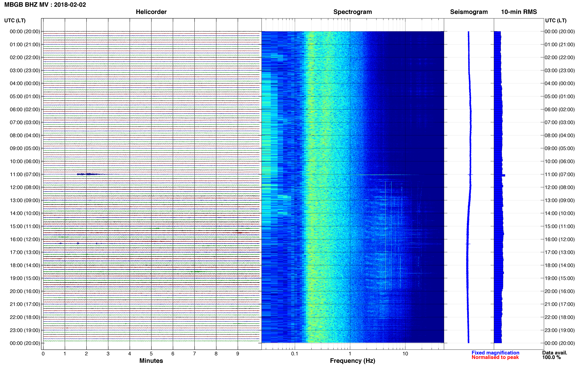Select the "Frequency (Hz)" axis label

coord(352,361)
